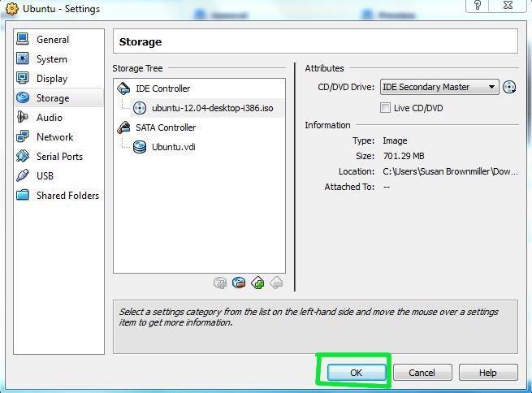
Task: Click the hard disk icon beside Ubuntu.vdi
Action: pyautogui.click(x=140, y=147)
